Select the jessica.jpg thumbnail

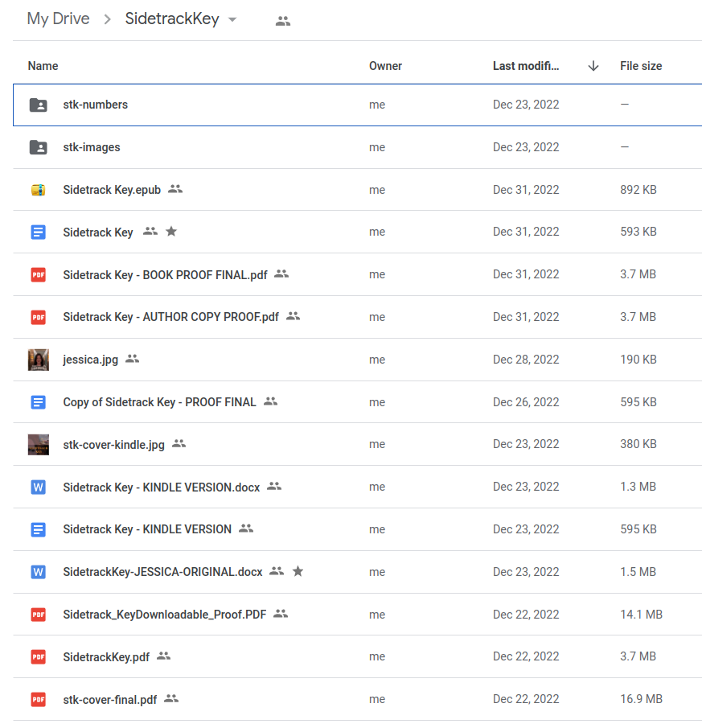tap(38, 360)
